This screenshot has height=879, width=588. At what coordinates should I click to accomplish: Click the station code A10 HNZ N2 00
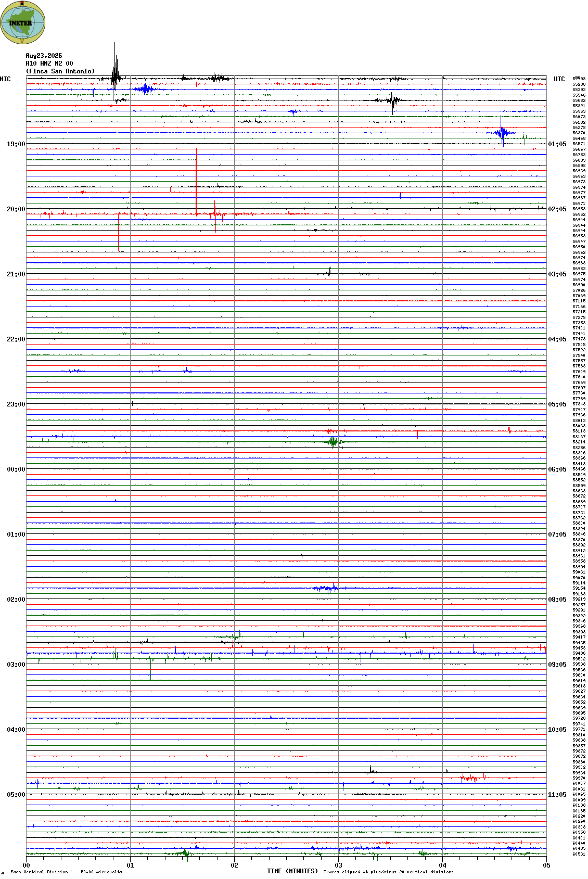(49, 63)
